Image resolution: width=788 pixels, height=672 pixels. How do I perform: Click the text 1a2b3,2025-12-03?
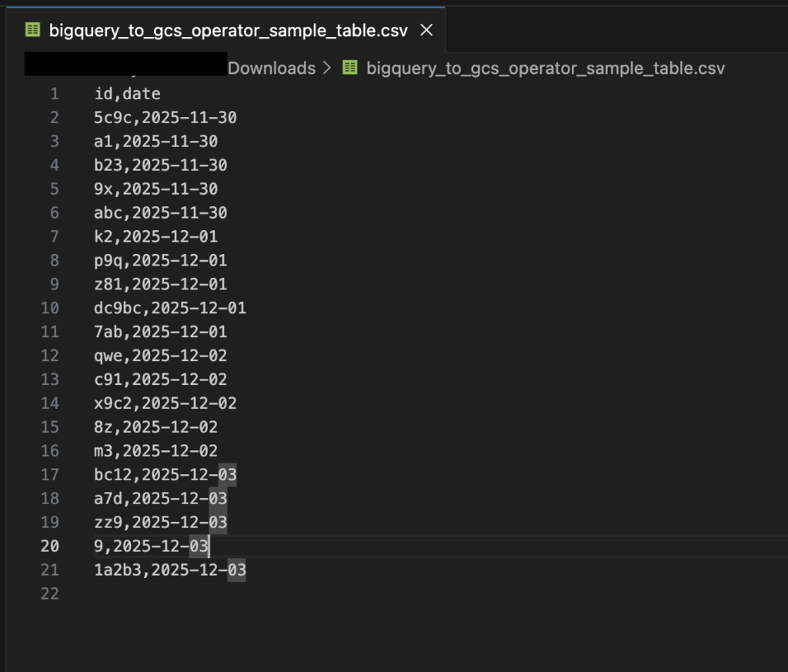pos(169,570)
